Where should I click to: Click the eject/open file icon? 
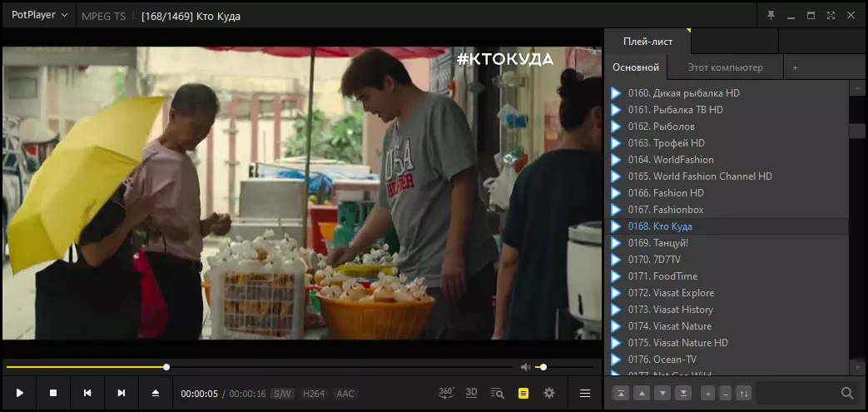point(156,393)
